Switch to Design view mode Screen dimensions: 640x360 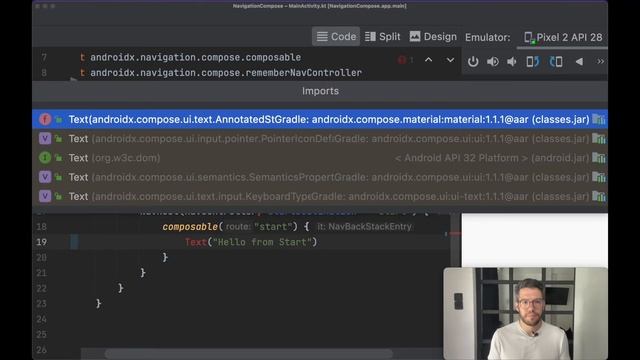(433, 37)
